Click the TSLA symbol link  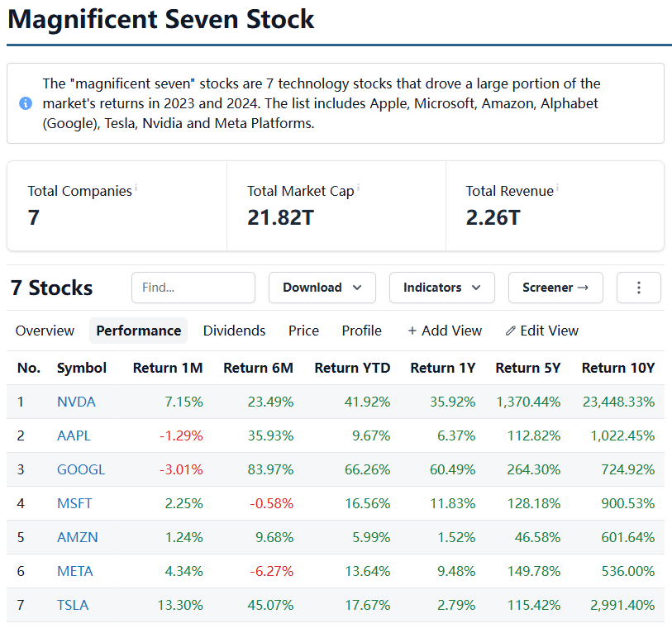(x=73, y=605)
